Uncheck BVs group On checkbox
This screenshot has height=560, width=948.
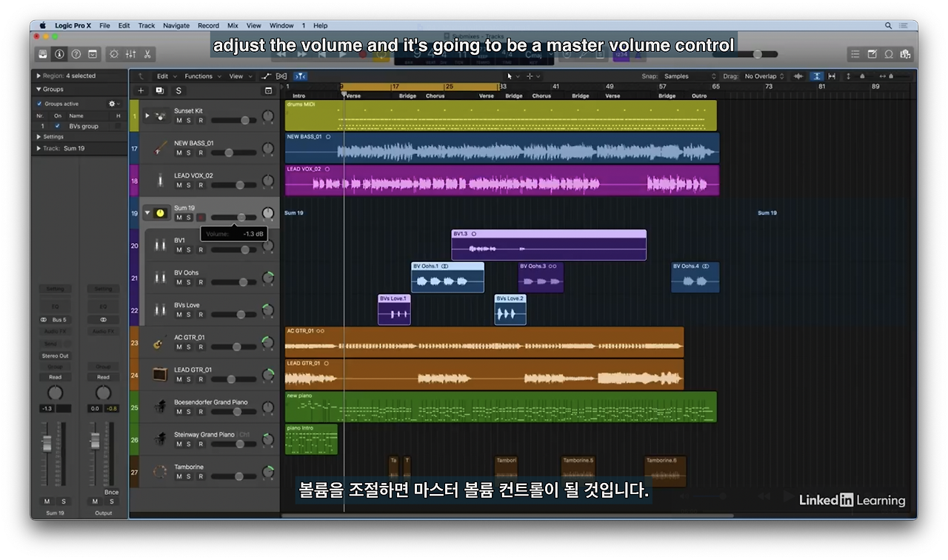point(58,126)
